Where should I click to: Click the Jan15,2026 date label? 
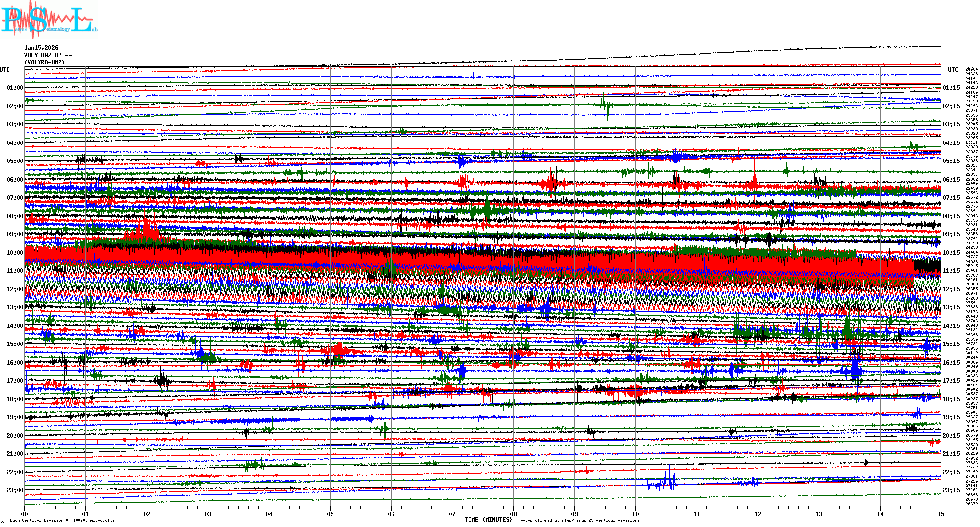coord(41,48)
